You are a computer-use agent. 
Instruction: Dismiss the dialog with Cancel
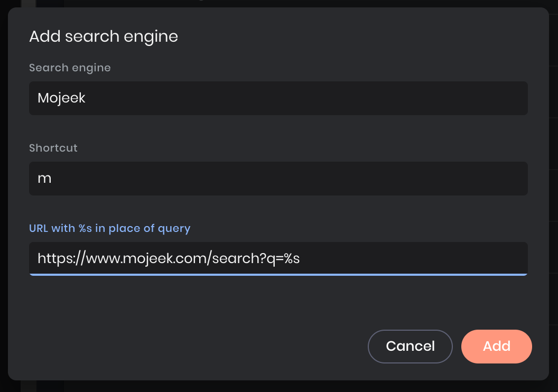point(410,346)
